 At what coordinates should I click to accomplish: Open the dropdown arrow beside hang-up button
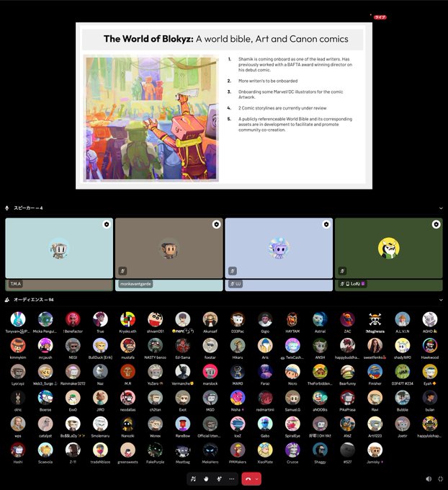(x=257, y=478)
